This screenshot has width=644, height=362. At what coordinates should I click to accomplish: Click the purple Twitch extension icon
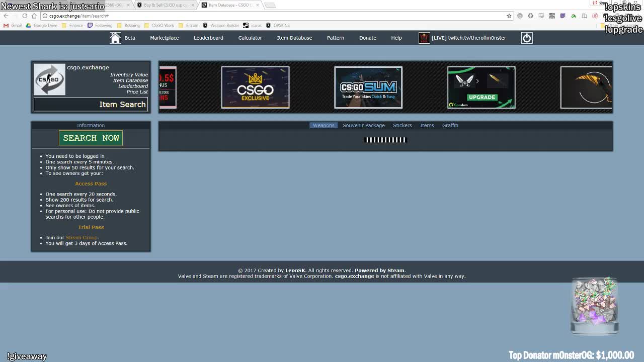(562, 16)
